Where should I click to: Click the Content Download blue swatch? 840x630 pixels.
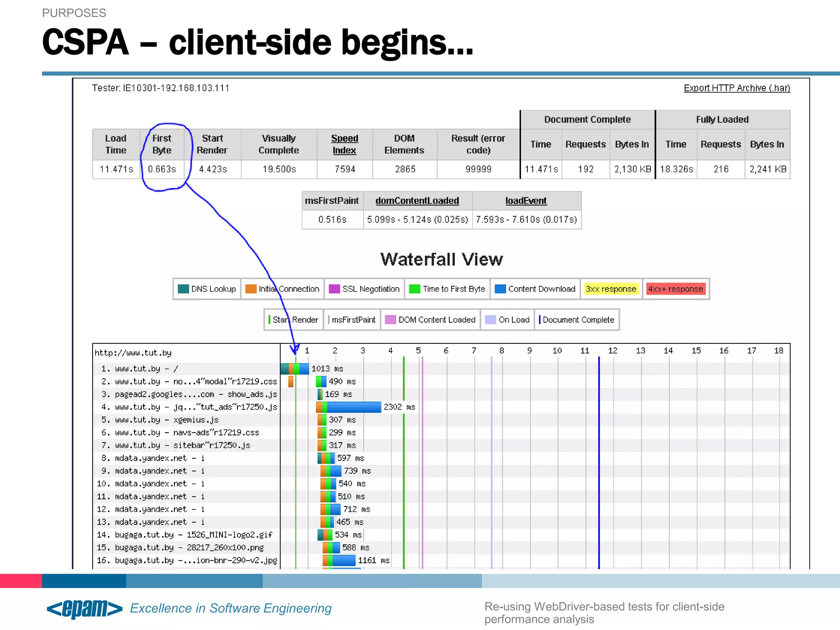coord(500,289)
